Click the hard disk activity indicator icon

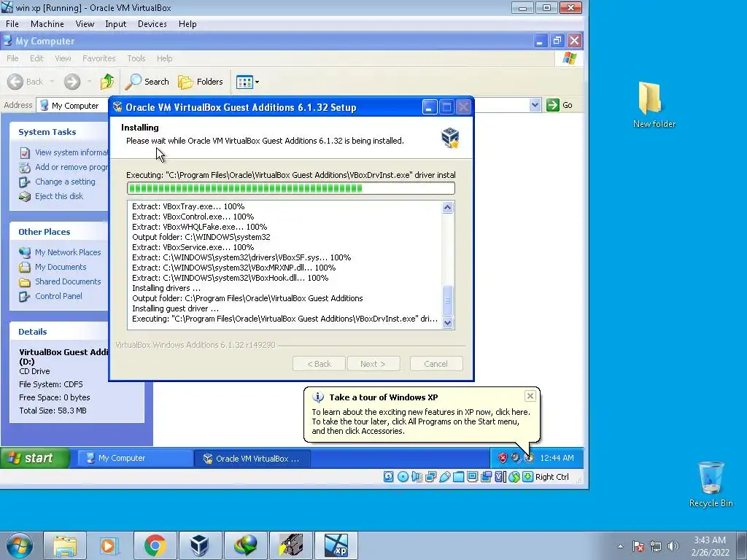389,477
